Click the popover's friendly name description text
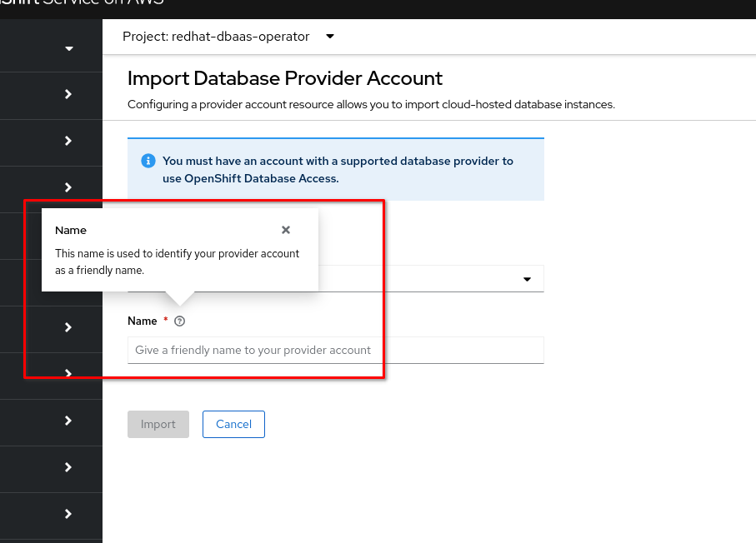 coord(177,262)
